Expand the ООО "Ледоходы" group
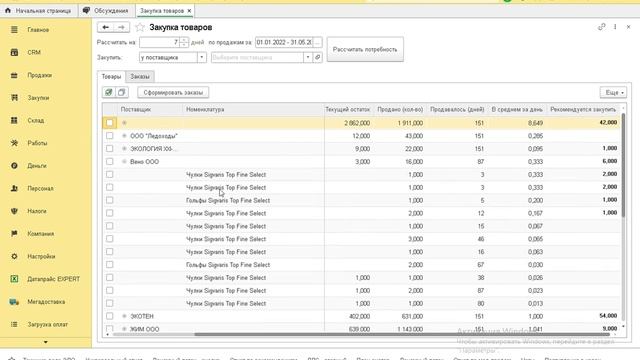The width and height of the screenshot is (640, 360). click(x=124, y=136)
